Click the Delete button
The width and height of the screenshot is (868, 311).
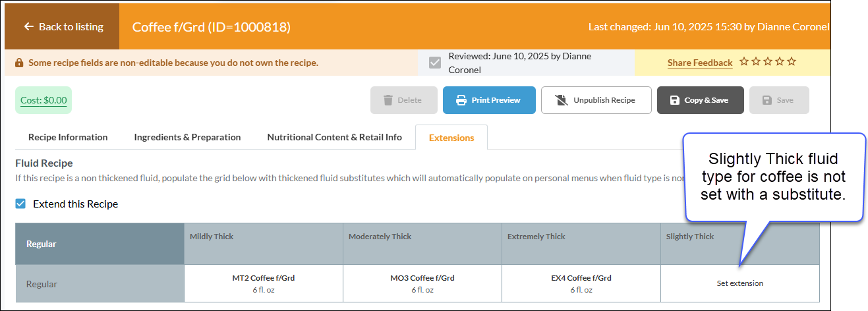[404, 100]
